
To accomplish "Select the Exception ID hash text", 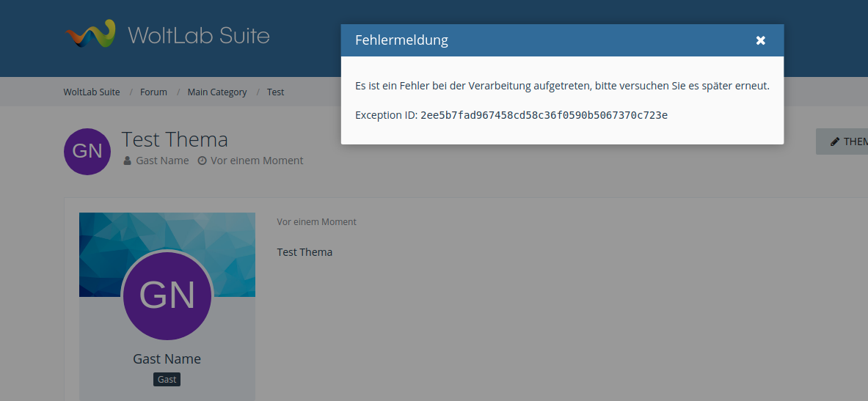I will [x=544, y=115].
